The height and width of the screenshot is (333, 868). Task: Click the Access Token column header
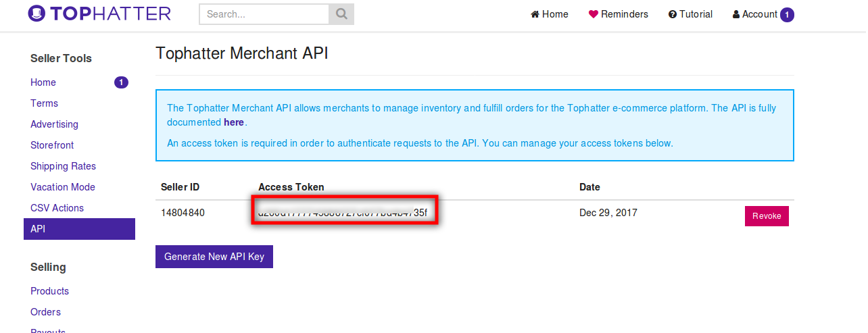pos(291,187)
